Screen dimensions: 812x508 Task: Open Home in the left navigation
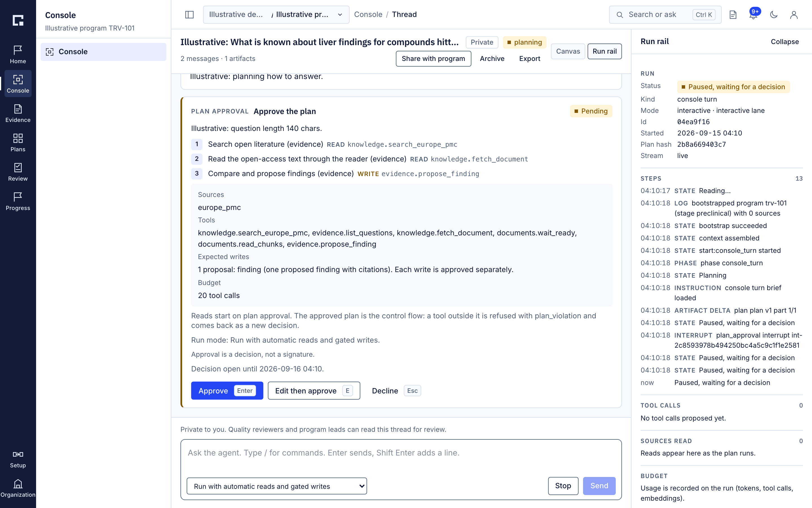18,54
